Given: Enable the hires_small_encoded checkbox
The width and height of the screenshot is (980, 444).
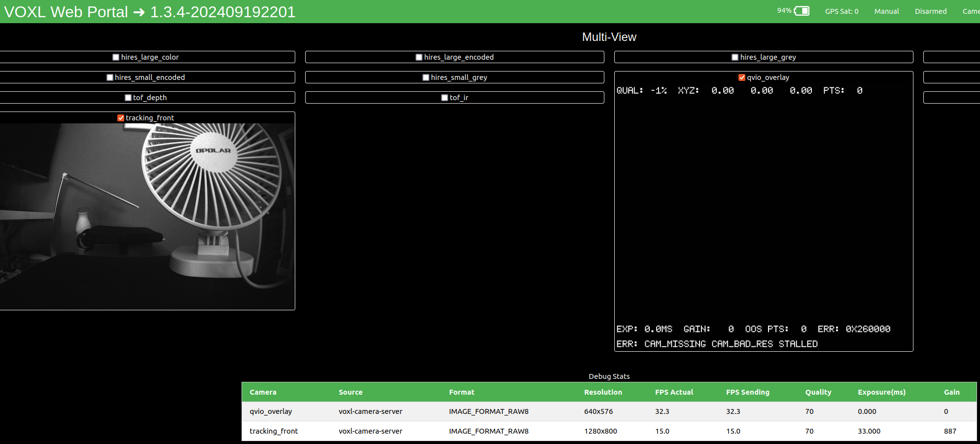Looking at the screenshot, I should tap(110, 77).
